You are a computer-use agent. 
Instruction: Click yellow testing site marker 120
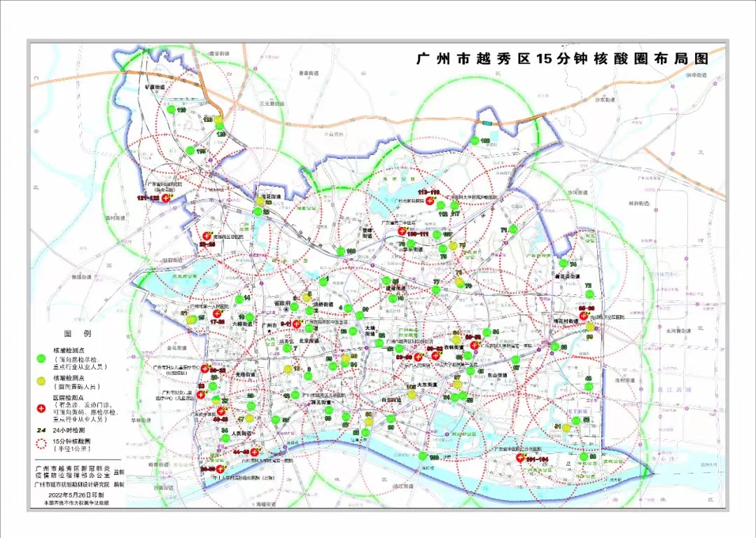click(x=218, y=120)
